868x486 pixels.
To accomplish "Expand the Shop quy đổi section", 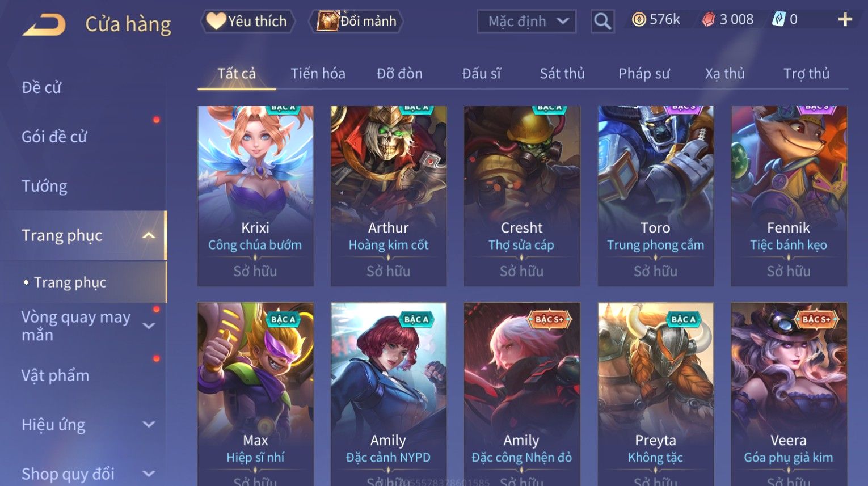I will click(149, 474).
